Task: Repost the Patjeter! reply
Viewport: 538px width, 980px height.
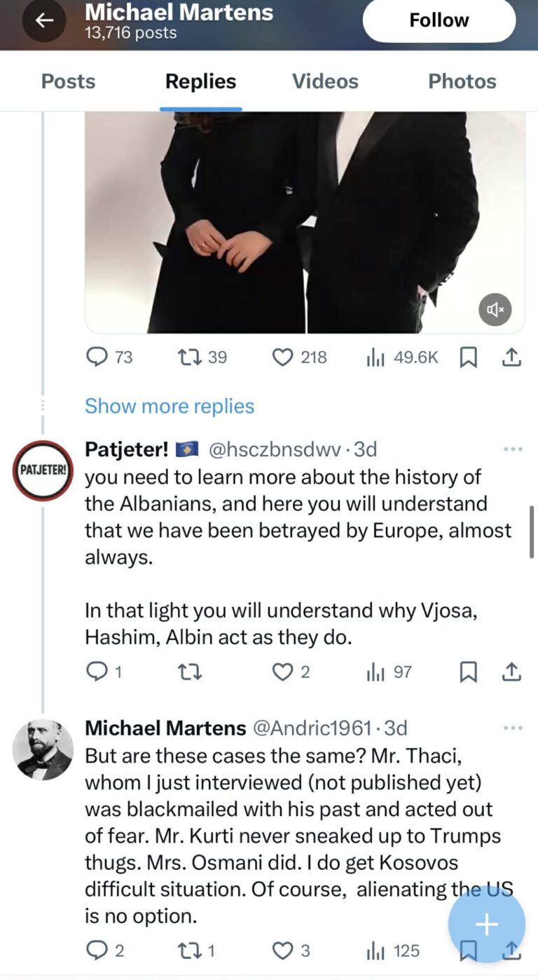Action: pyautogui.click(x=190, y=672)
